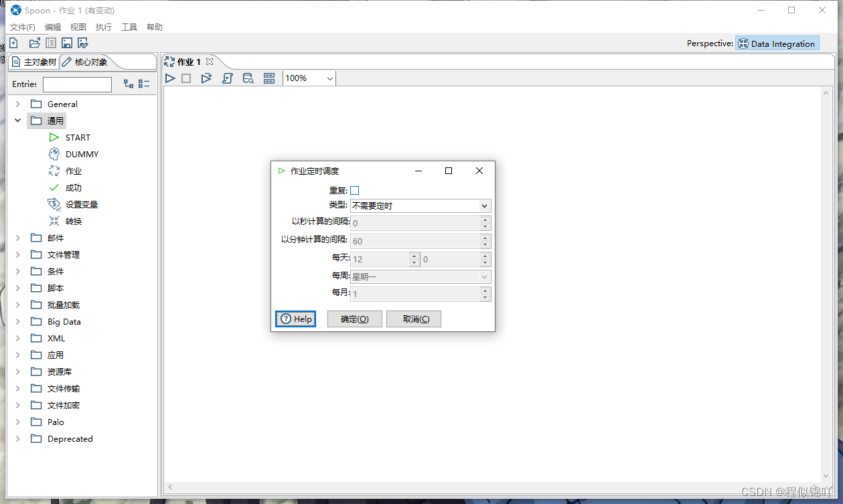
Task: Click the stop job square icon
Action: tap(186, 78)
